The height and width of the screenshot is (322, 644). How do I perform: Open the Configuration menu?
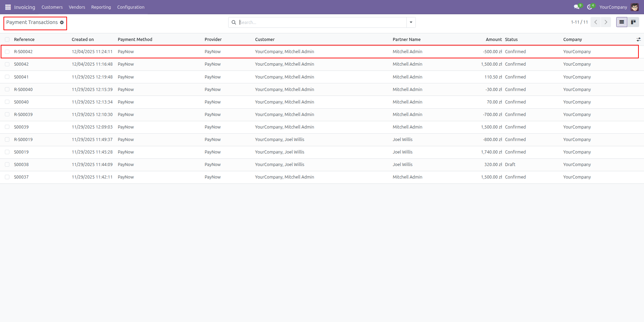point(131,7)
